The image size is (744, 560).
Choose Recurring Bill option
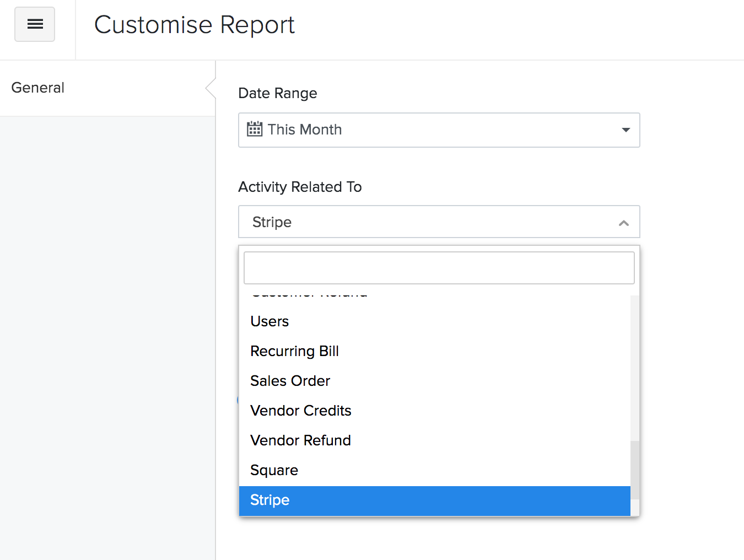tap(294, 351)
